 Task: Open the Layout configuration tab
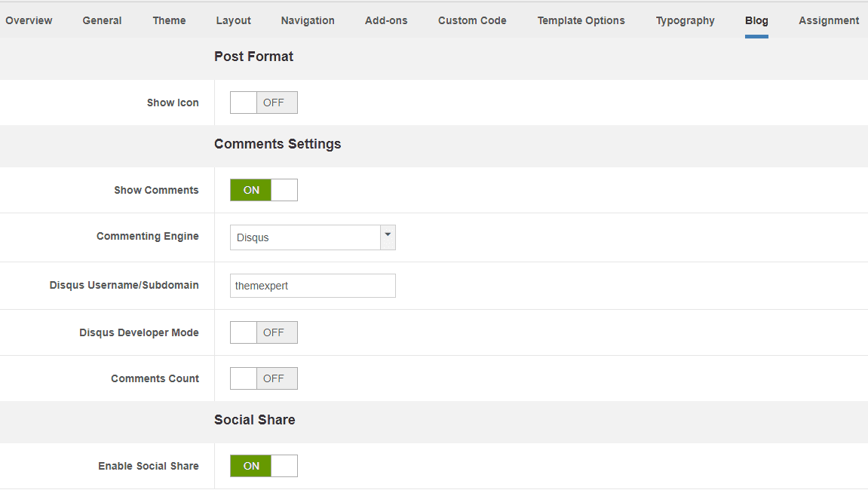click(233, 20)
